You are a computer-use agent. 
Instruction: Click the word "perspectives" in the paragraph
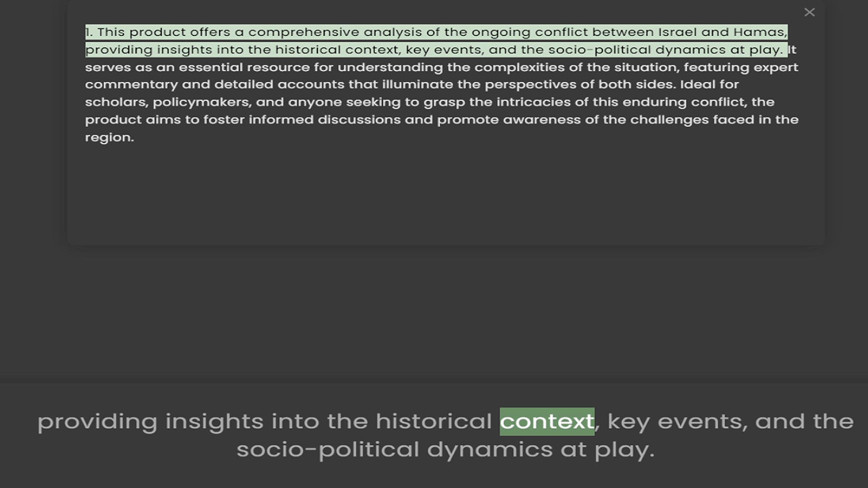[x=533, y=84]
